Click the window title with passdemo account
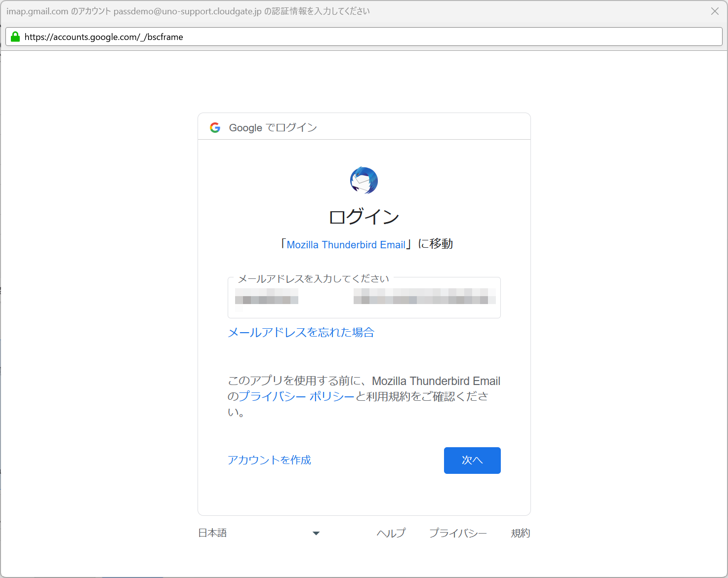The image size is (728, 578). pyautogui.click(x=188, y=11)
